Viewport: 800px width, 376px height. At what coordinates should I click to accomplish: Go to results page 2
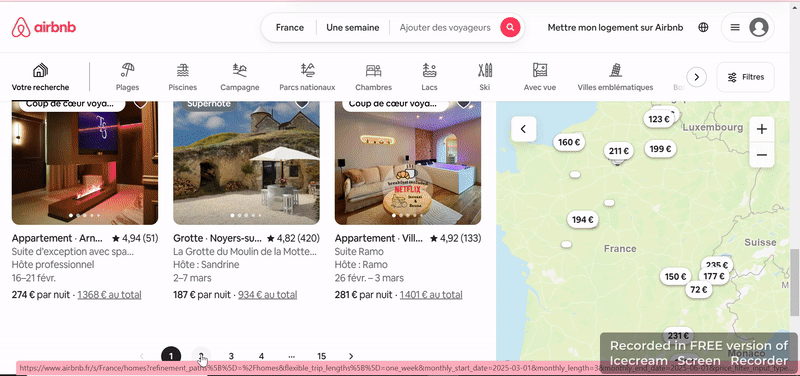point(201,356)
